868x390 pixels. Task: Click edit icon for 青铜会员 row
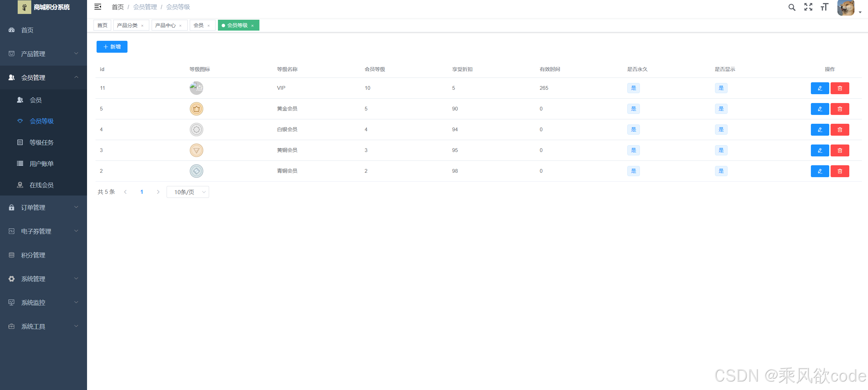coord(820,171)
